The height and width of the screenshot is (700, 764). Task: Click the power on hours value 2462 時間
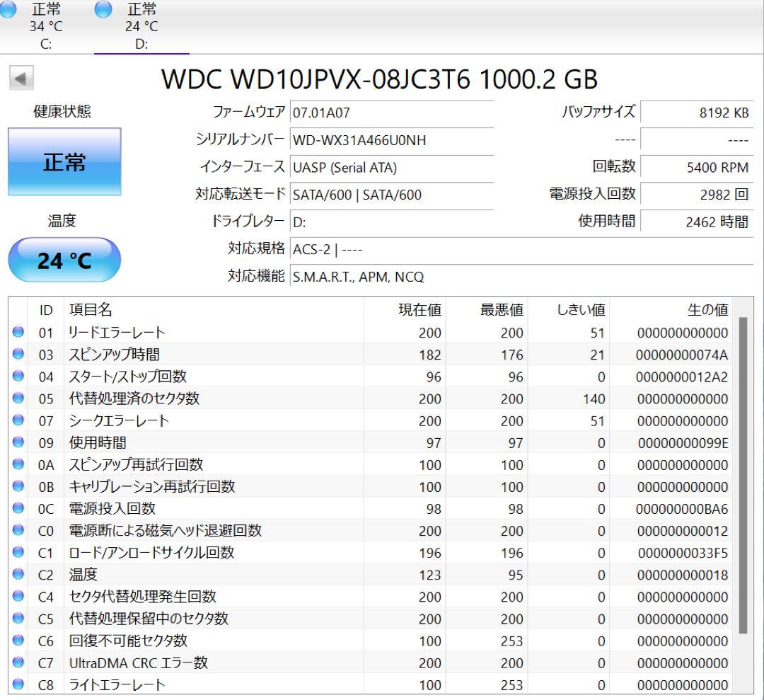697,222
